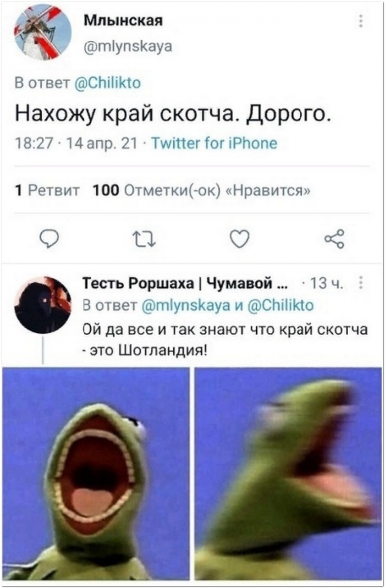This screenshot has height=588, width=385.
Task: Open the Млынская display name
Action: coord(123,20)
